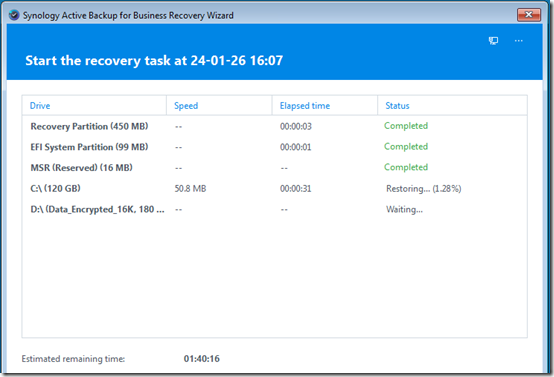Click the Start the recovery task heading

point(154,60)
